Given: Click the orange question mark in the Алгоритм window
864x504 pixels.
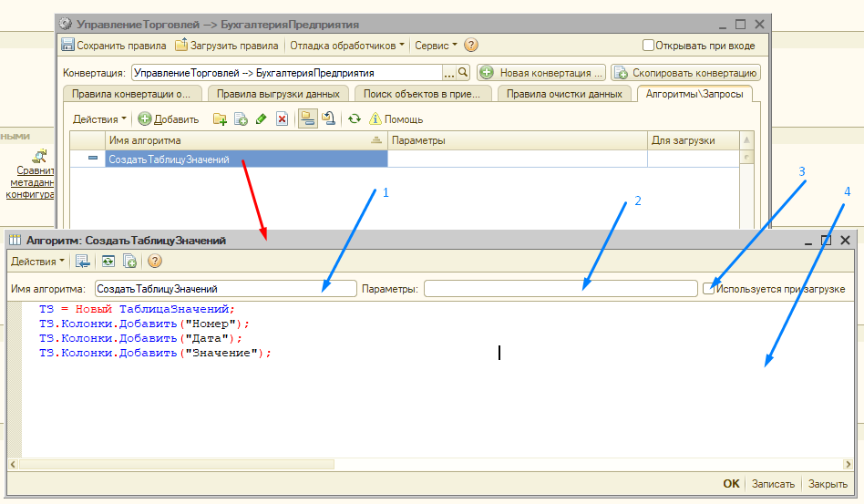Looking at the screenshot, I should 155,261.
